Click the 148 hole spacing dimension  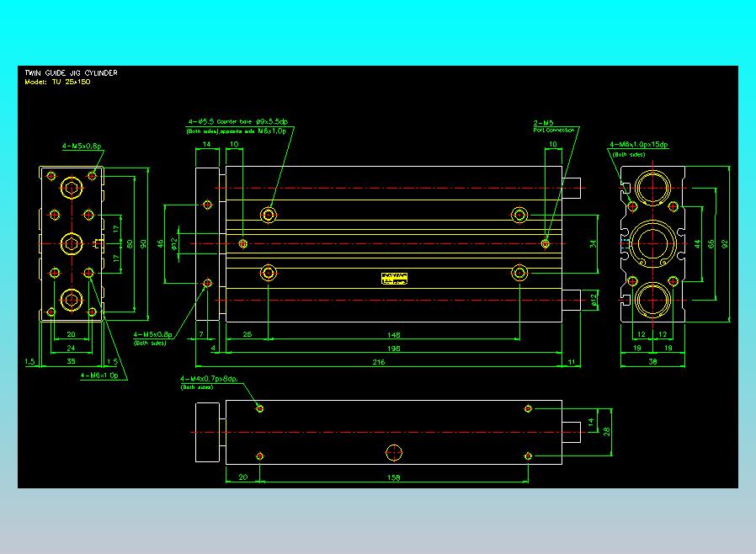point(393,334)
